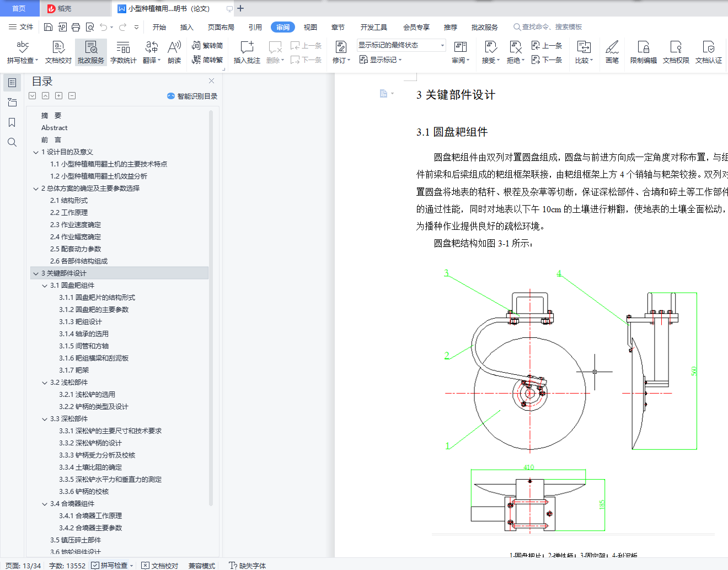Collapse the '3.4 合墒器组件' outline node
This screenshot has width=728, height=570.
(x=45, y=504)
